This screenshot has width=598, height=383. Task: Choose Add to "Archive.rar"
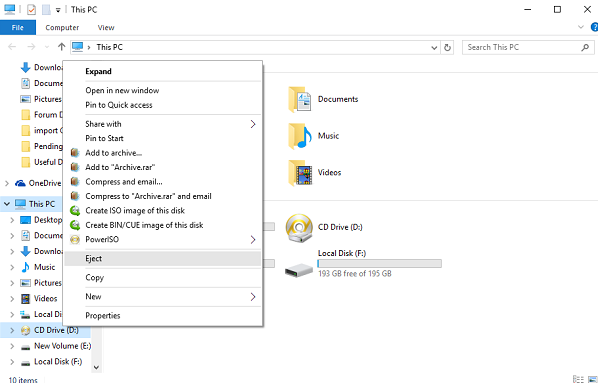[162, 167]
